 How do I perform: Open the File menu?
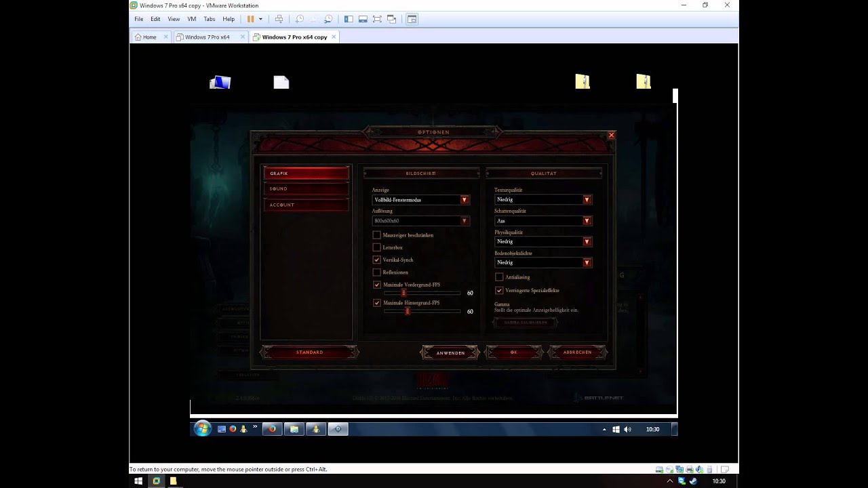[138, 19]
